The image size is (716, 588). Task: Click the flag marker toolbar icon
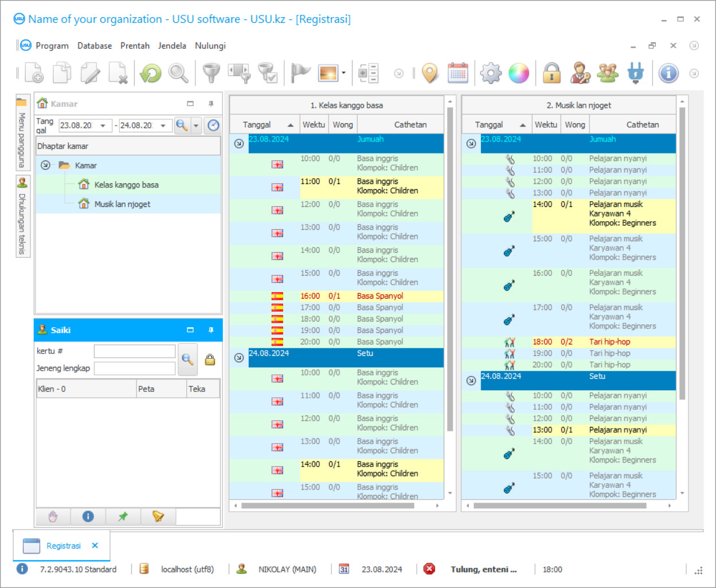point(300,73)
